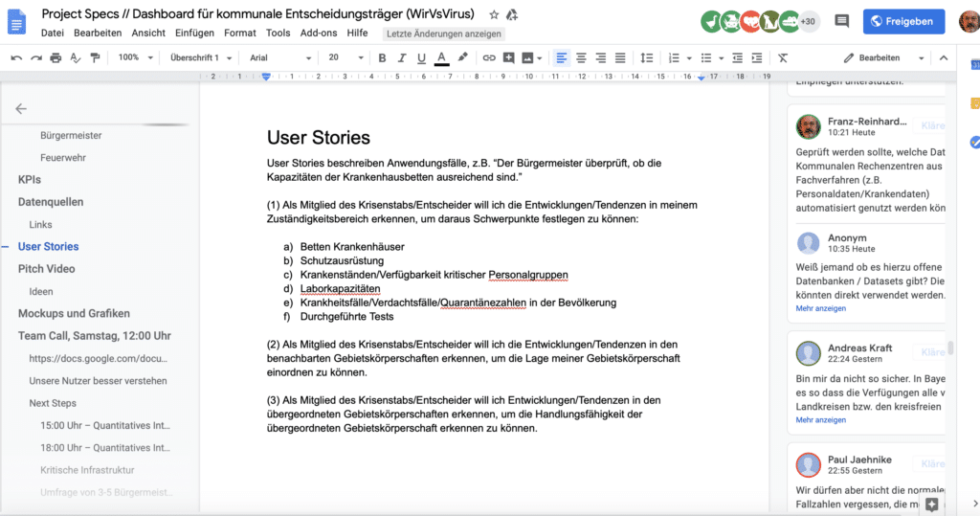Close the outline with back arrow
The image size is (980, 516).
tap(21, 109)
